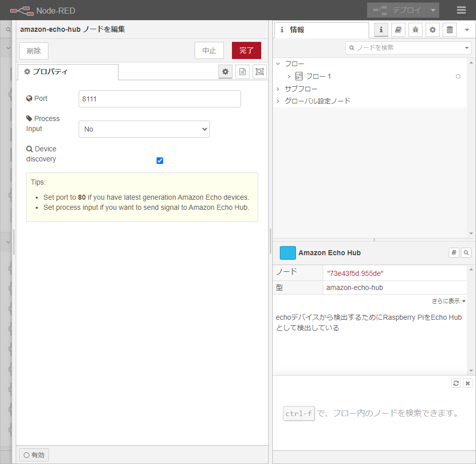Image resolution: width=476 pixels, height=464 pixels.
Task: Open the context data database tab
Action: tap(450, 30)
